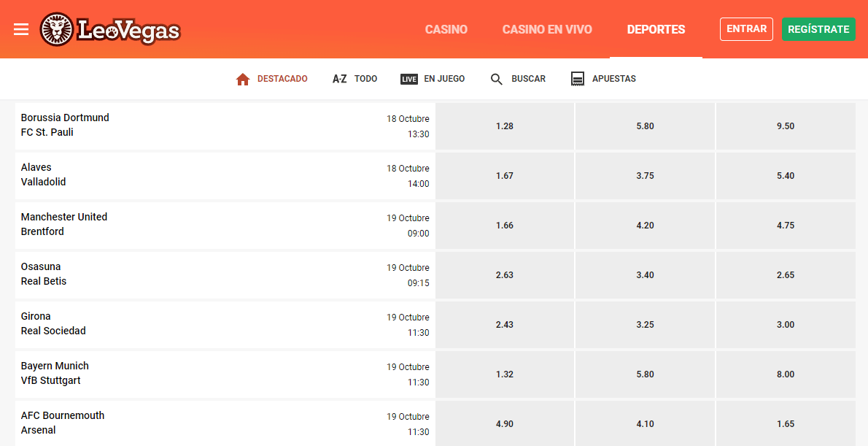Click the A-Z icon next to Todo

(340, 78)
